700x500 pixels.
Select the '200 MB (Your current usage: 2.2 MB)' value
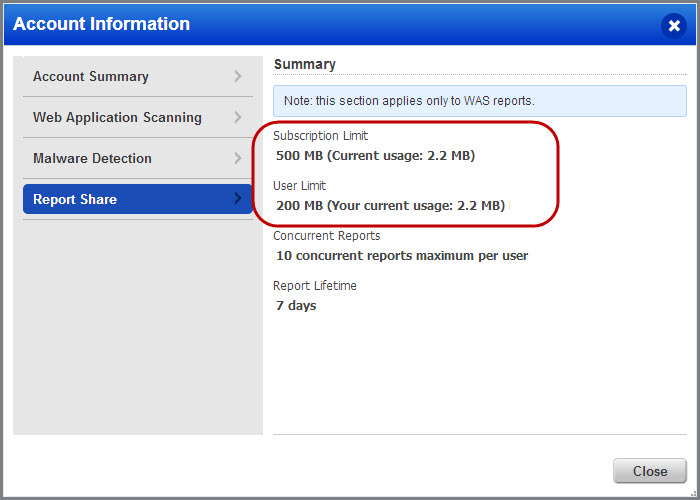[x=391, y=206]
